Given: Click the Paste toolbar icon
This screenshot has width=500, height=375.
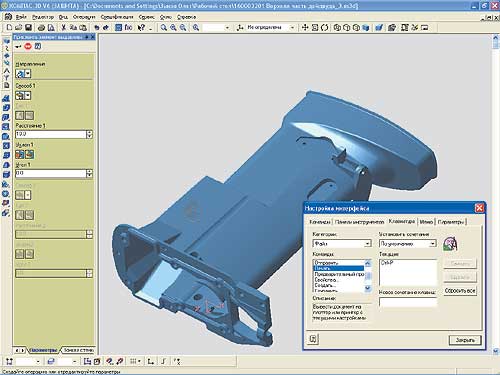Looking at the screenshot, I should [83, 28].
